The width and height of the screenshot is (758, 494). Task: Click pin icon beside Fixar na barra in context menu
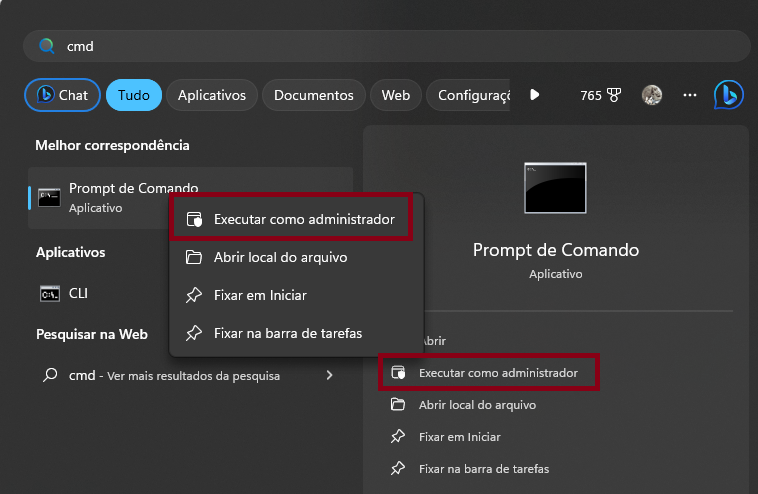(194, 333)
